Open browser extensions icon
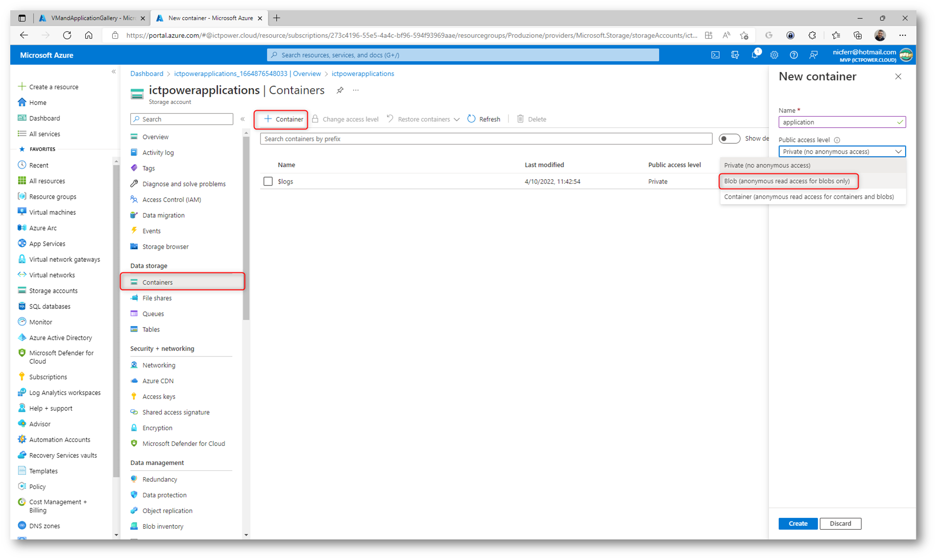Viewport: 937px width, 560px height. click(812, 35)
